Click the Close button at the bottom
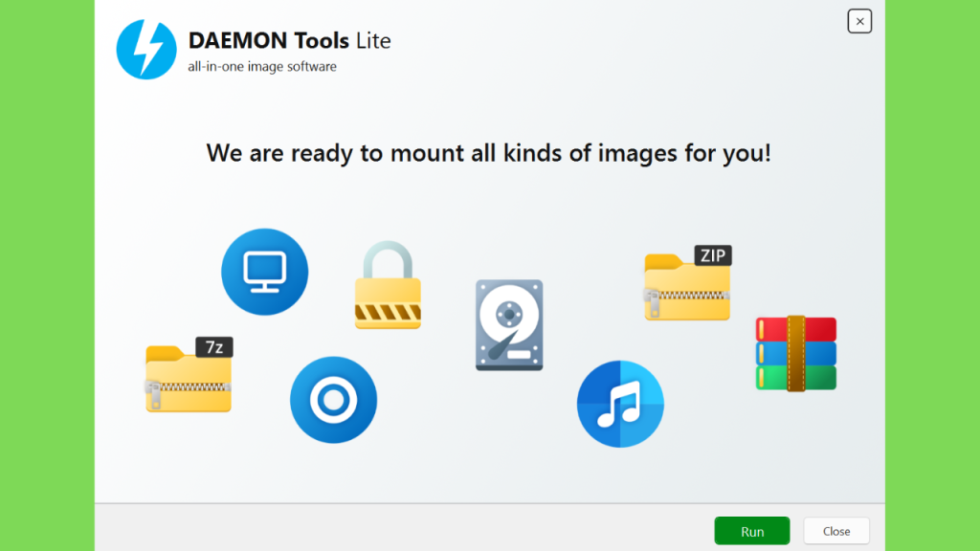 [836, 531]
